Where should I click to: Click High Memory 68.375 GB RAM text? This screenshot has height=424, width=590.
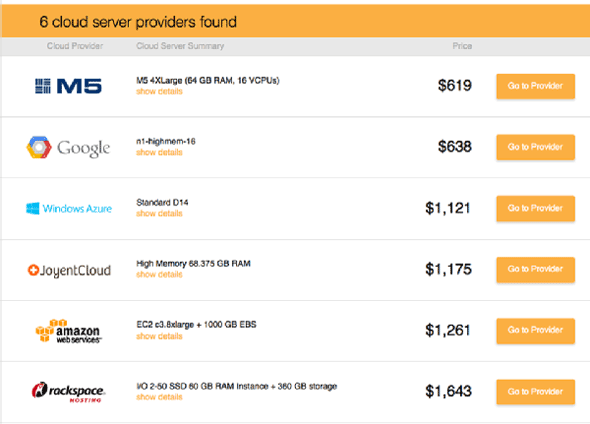coord(193,264)
